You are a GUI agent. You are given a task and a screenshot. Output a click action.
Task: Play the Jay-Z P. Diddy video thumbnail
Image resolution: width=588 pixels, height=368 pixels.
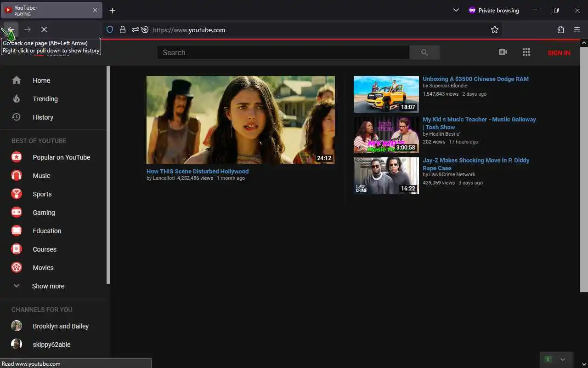click(386, 176)
